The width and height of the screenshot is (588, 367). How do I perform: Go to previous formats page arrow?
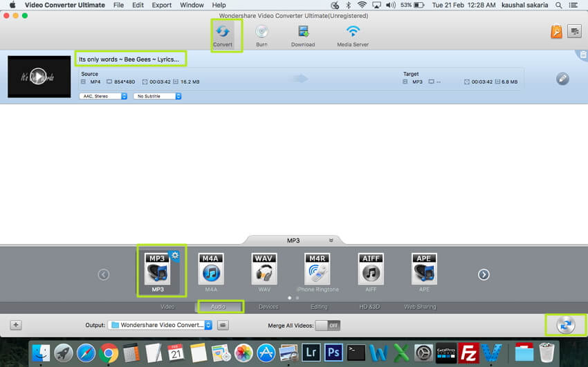104,274
